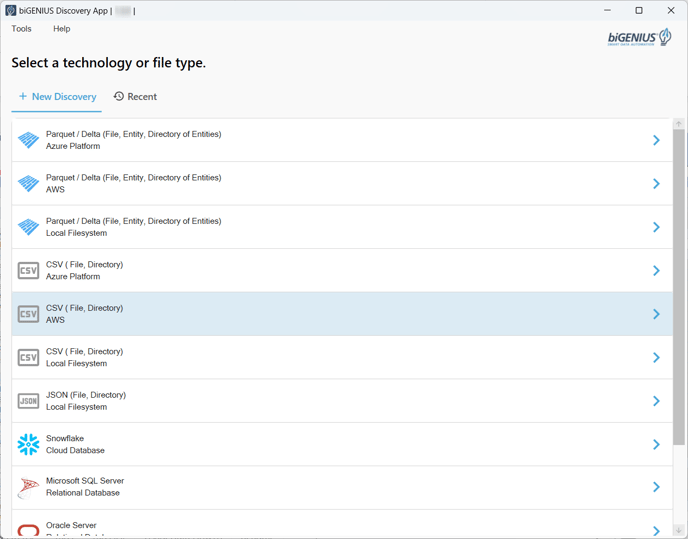Click the plus icon beside New Discovery
688x539 pixels.
23,96
